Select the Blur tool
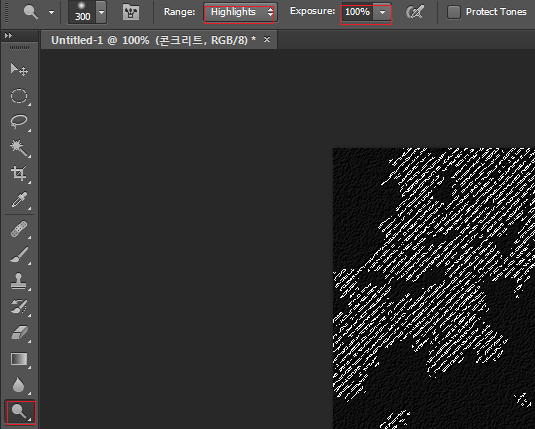535x429 pixels. coord(19,385)
